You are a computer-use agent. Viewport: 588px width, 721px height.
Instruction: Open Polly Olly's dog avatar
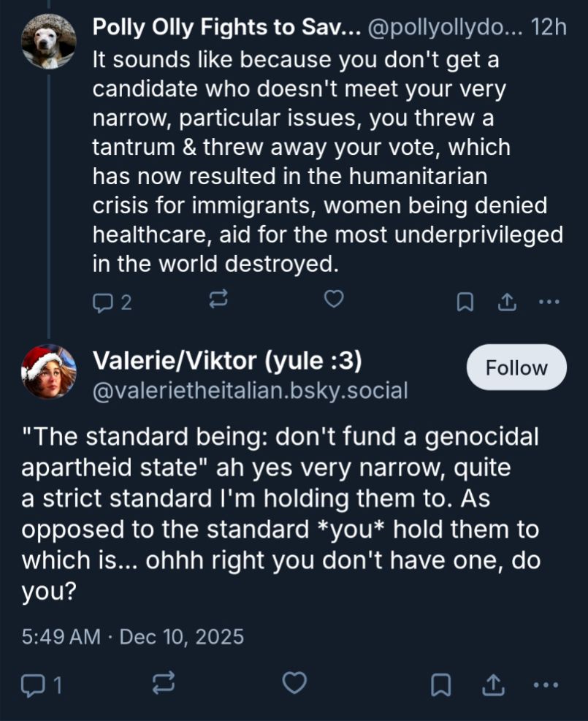click(48, 40)
